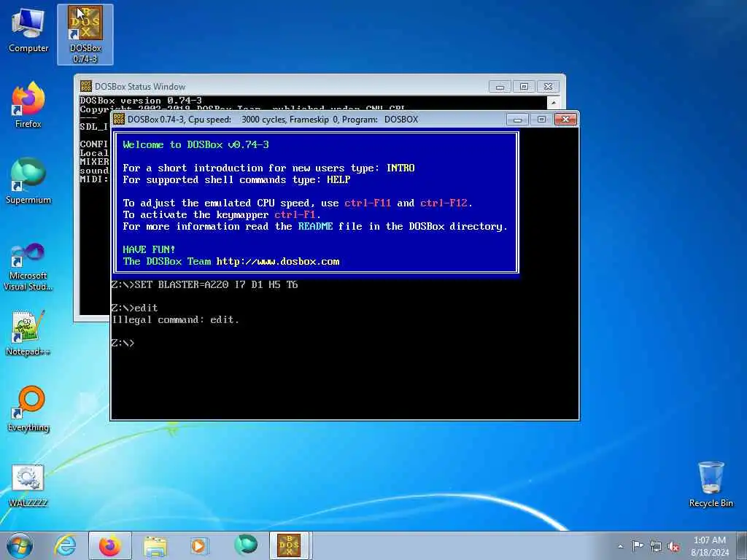Screen dimensions: 747x560
Task: Open the Computer desktop icon
Action: (x=28, y=29)
